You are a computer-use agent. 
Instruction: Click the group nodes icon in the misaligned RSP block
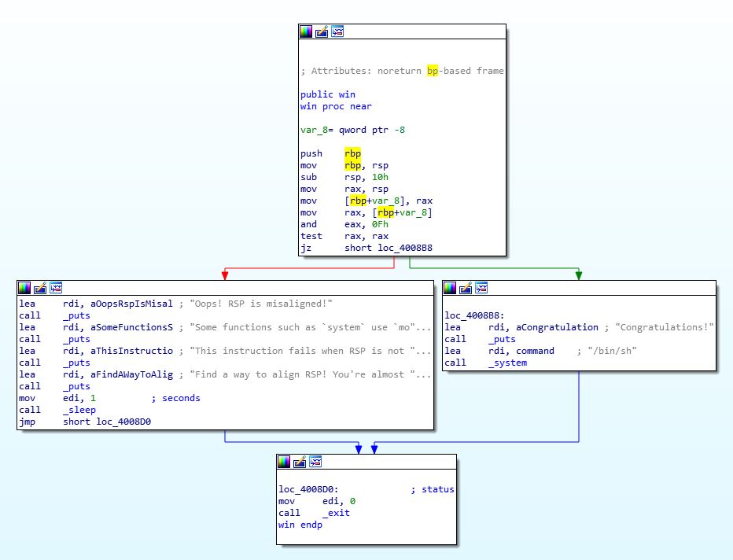(56, 288)
